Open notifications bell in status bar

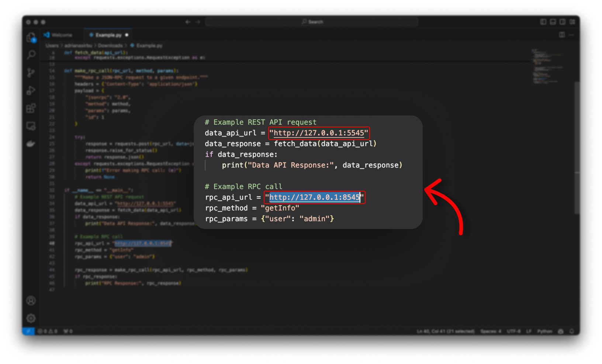[572, 331]
